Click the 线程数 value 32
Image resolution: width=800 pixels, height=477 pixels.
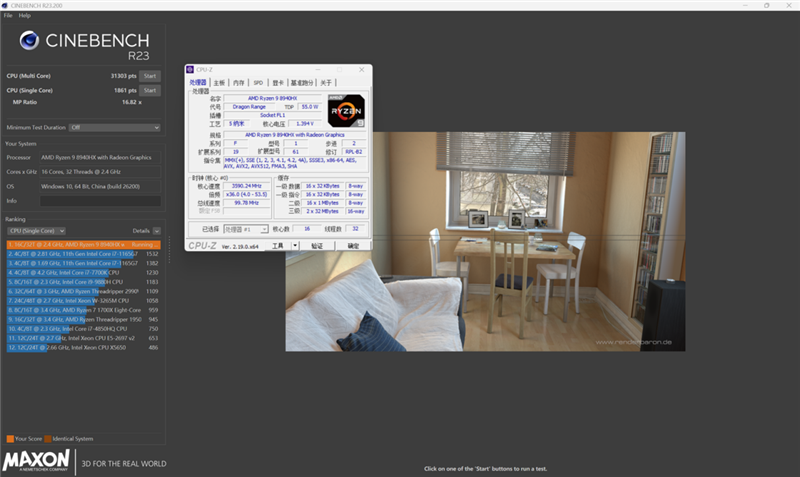[x=356, y=229]
